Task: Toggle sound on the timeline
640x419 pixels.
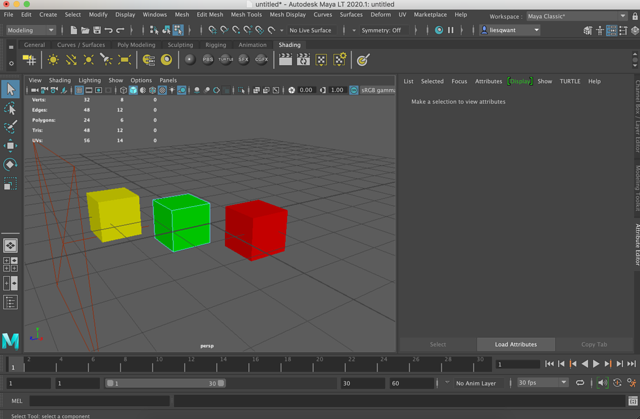Action: point(602,383)
